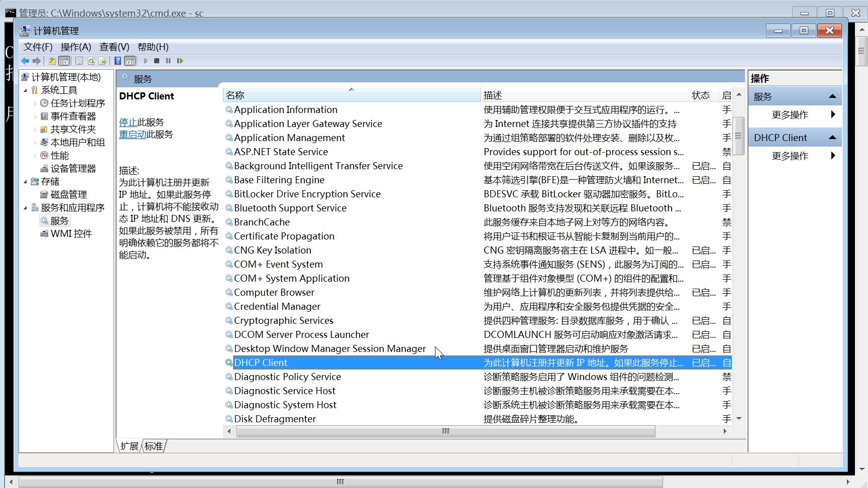Select 服务 in the tree
Image resolution: width=868 pixels, height=488 pixels.
coord(59,220)
